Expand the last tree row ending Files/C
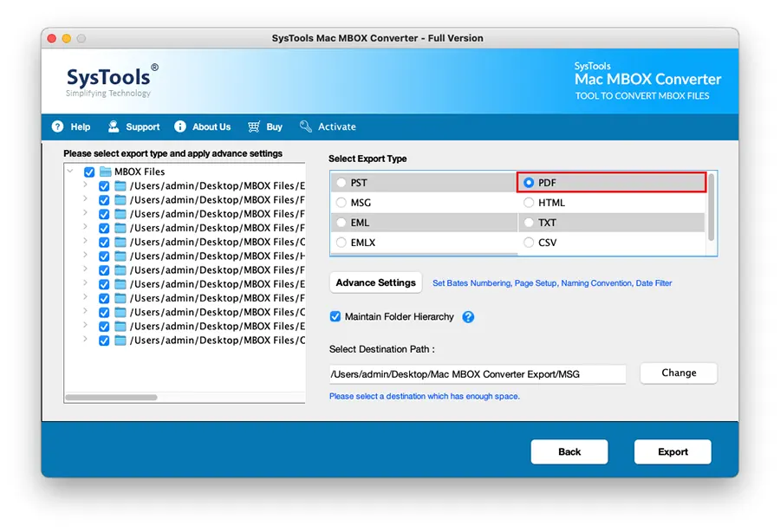This screenshot has height=532, width=780. [x=85, y=340]
